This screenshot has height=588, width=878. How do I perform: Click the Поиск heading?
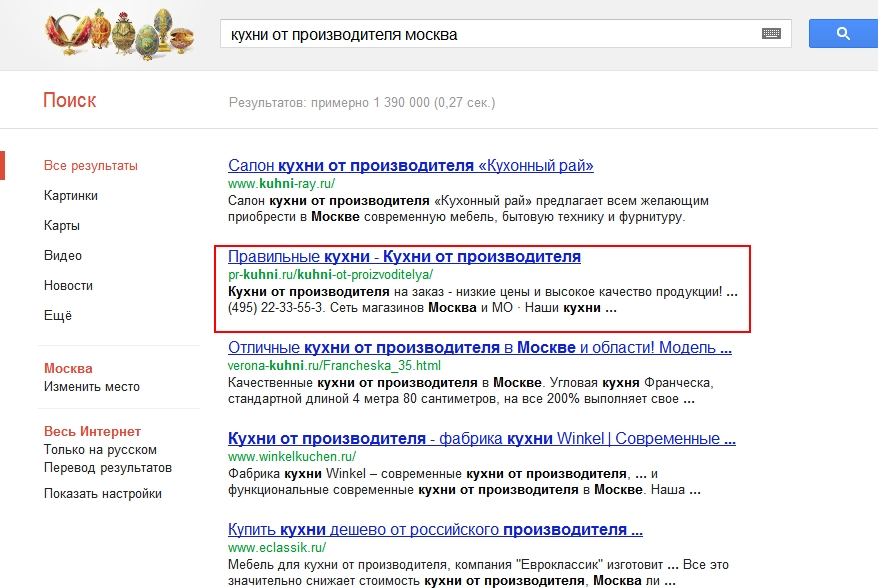pyautogui.click(x=69, y=100)
